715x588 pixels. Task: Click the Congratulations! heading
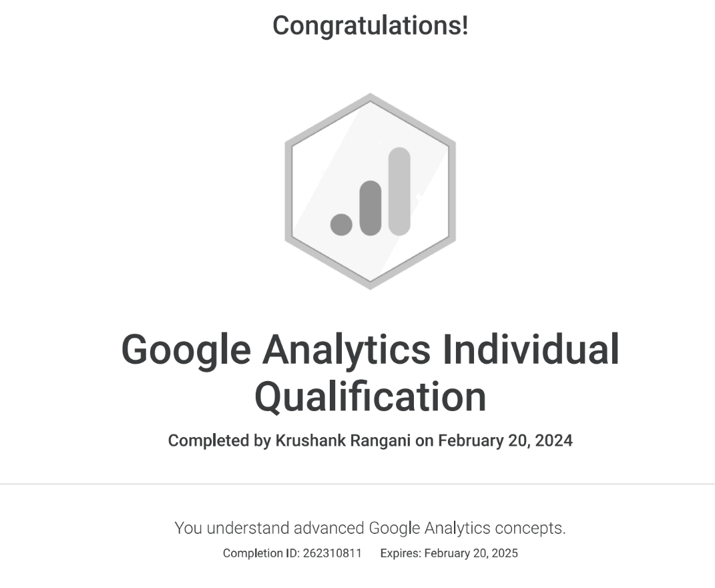click(370, 26)
